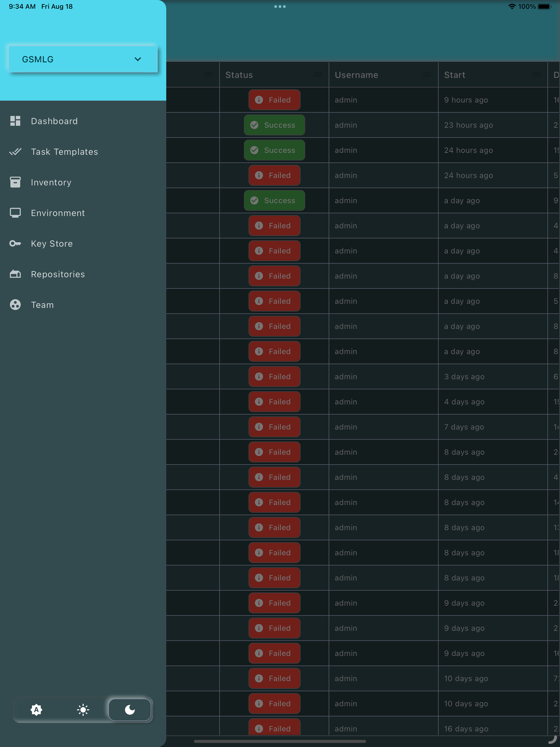560x747 pixels.
Task: Switch to automatic theme mode
Action: pyautogui.click(x=36, y=710)
